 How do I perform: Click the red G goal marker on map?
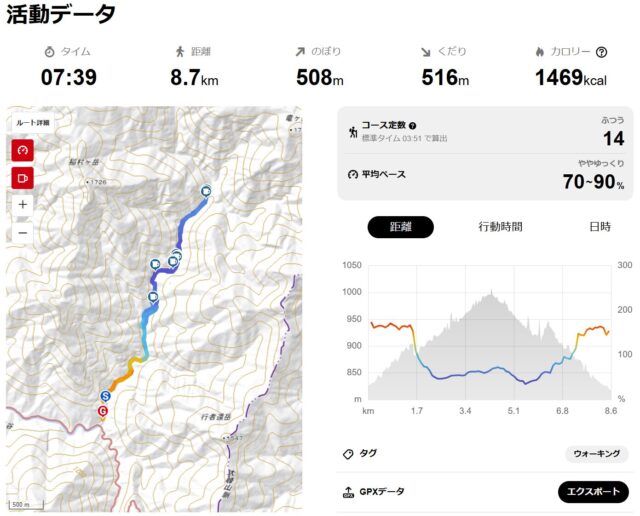(103, 411)
